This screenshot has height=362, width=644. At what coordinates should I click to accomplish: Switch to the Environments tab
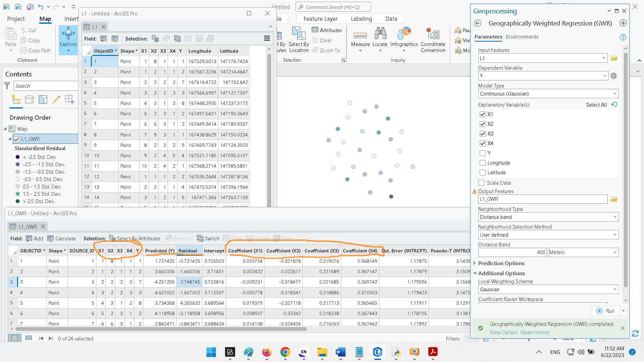point(522,37)
